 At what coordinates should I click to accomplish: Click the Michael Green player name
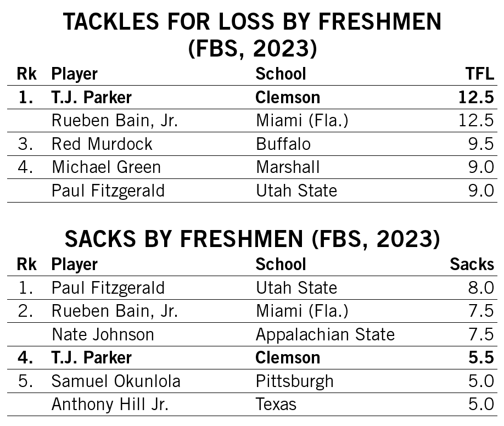[106, 167]
